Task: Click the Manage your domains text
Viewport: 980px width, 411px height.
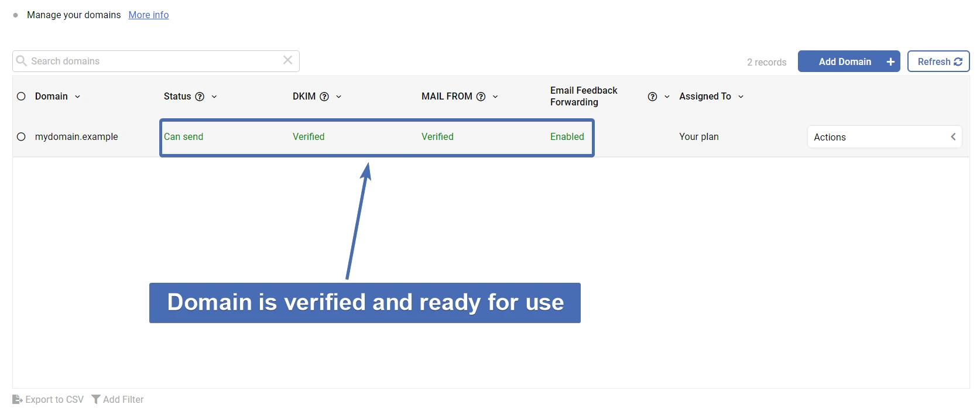Action: (x=74, y=15)
